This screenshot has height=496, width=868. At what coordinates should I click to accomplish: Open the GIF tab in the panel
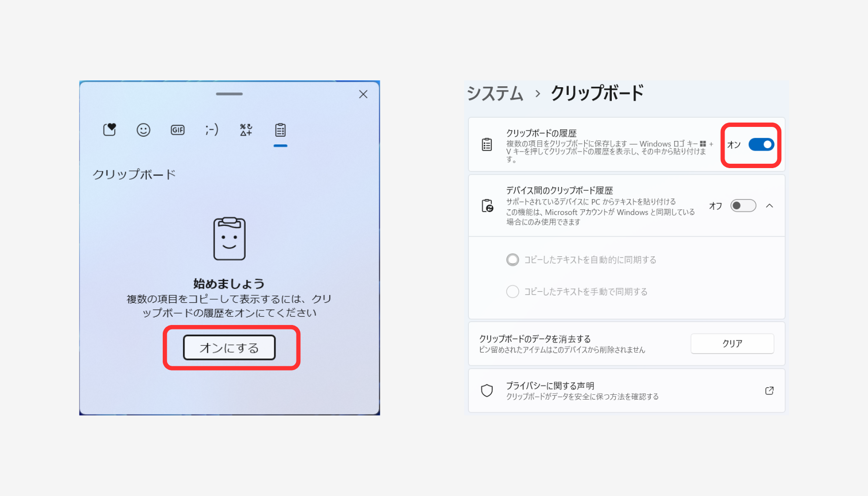[x=178, y=130]
